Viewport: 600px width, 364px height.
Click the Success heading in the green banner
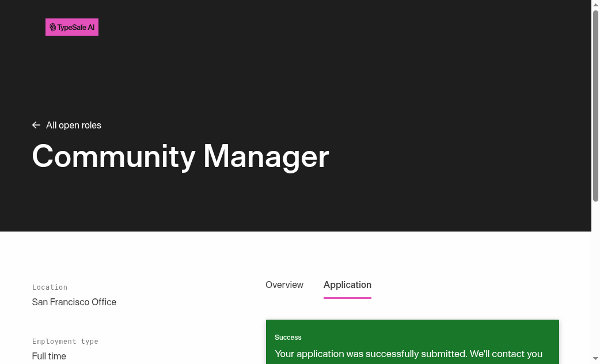point(288,337)
